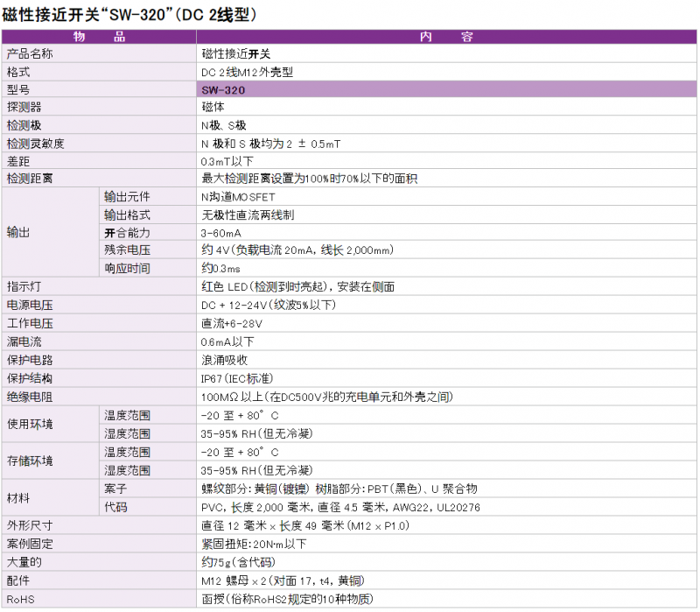Click the "物品" column header
700x612 pixels.
click(x=99, y=37)
